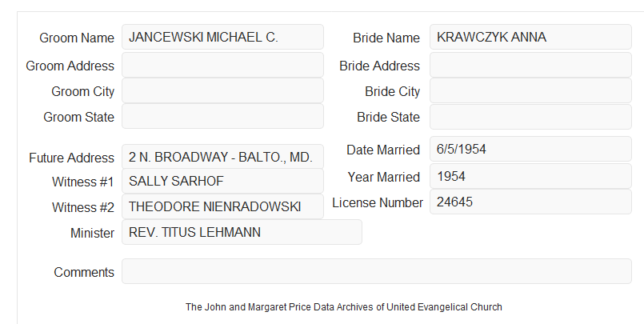Click Witness #2 field with THEODORE NIENRADOWSKI

(x=222, y=206)
